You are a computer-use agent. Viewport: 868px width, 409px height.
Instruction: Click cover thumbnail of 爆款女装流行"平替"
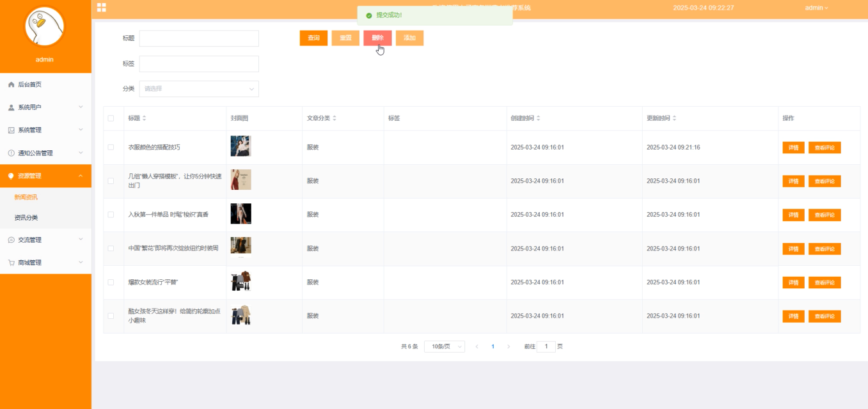(x=241, y=281)
